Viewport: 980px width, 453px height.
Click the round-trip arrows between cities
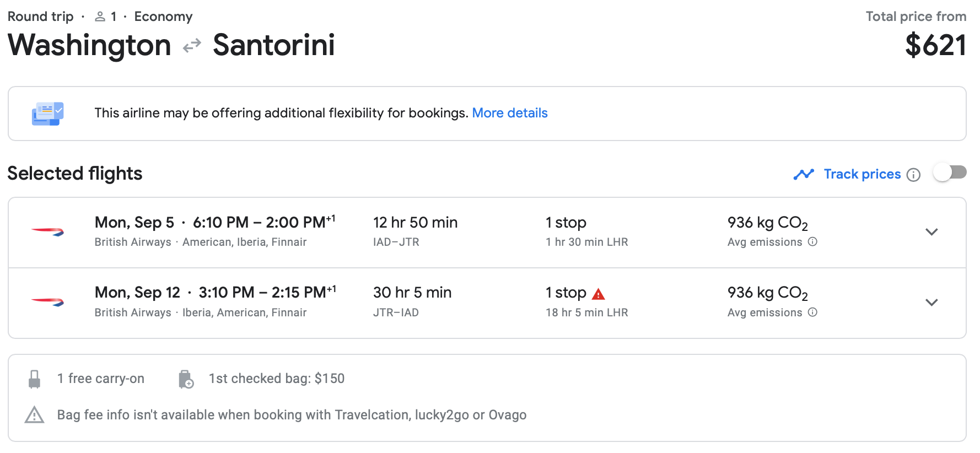coord(192,46)
